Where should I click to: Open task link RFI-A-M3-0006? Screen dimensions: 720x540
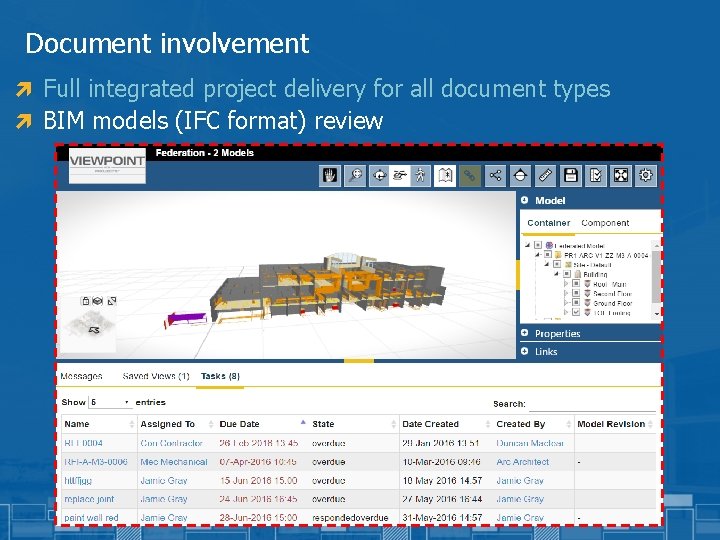(96, 462)
